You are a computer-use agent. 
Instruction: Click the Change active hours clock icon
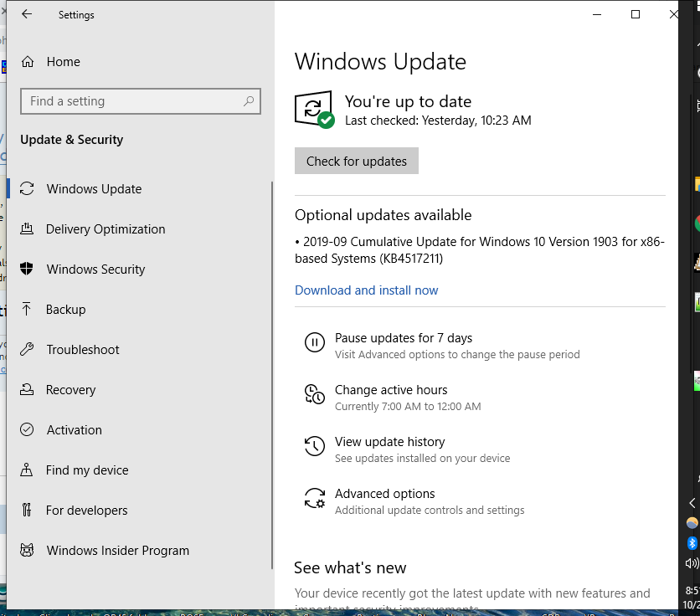pos(315,394)
